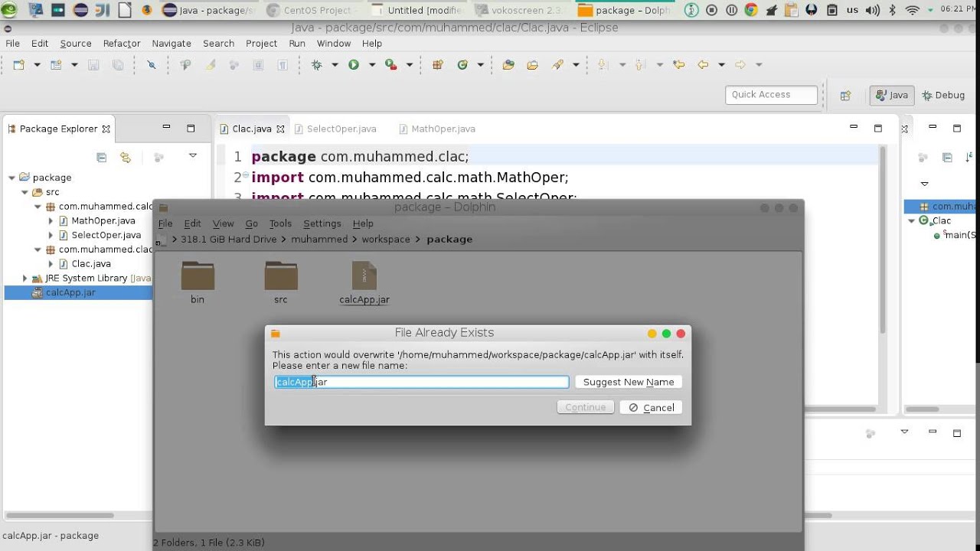Click the New Java Class icon

[x=462, y=65]
